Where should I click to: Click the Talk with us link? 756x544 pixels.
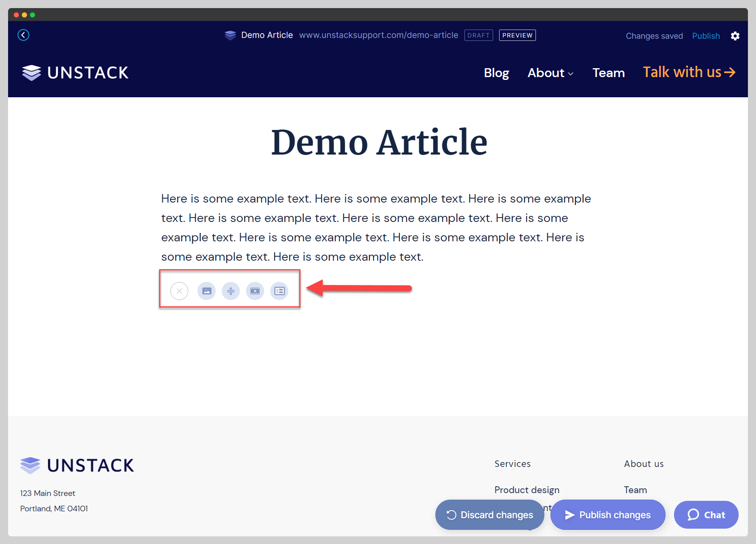pyautogui.click(x=689, y=72)
